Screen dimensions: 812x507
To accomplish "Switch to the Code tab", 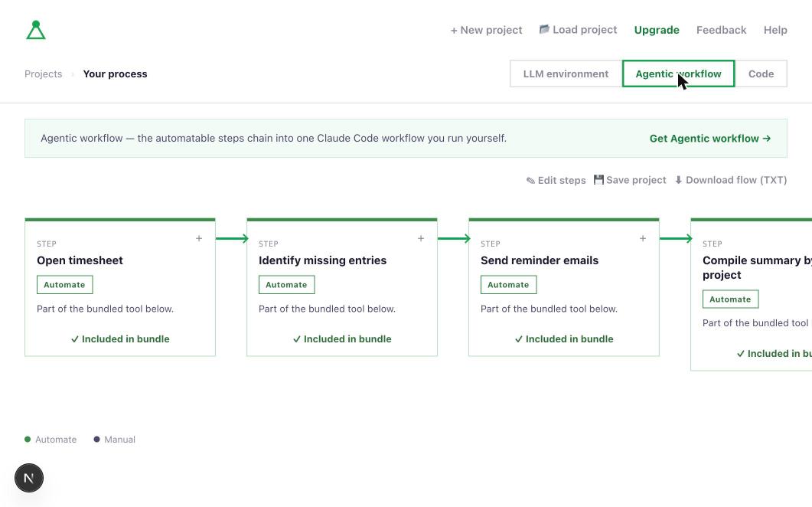I will 761,74.
